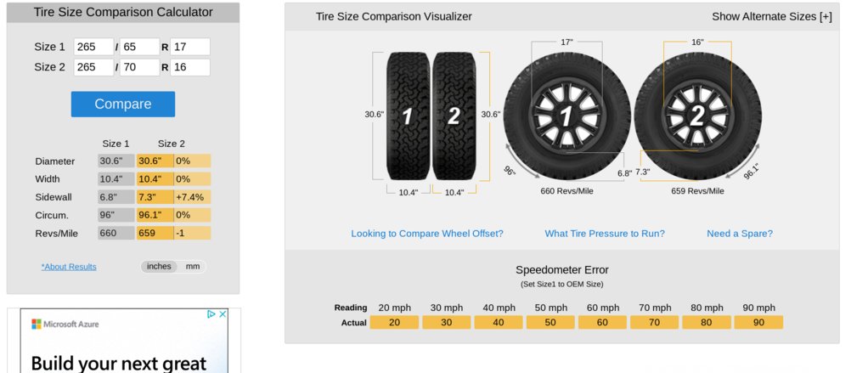The width and height of the screenshot is (868, 373).
Task: Focus the Size 1 rim diameter field
Action: click(190, 47)
